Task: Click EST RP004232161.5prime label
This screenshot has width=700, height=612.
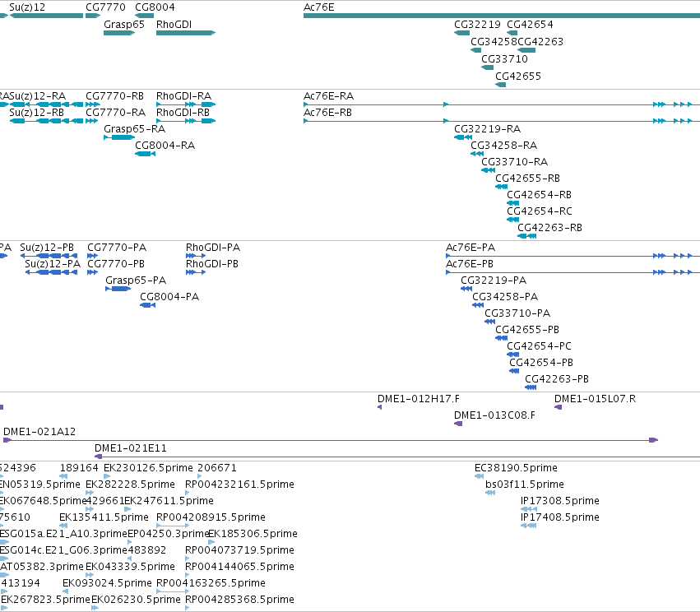Action: pyautogui.click(x=239, y=484)
